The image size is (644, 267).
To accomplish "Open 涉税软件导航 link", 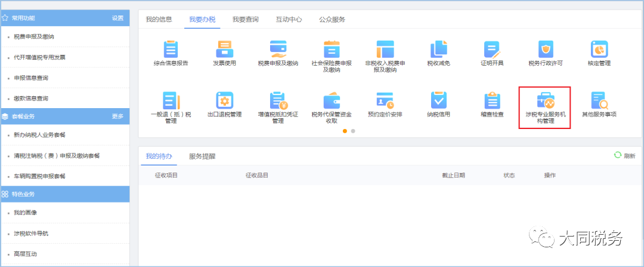I will tap(31, 234).
